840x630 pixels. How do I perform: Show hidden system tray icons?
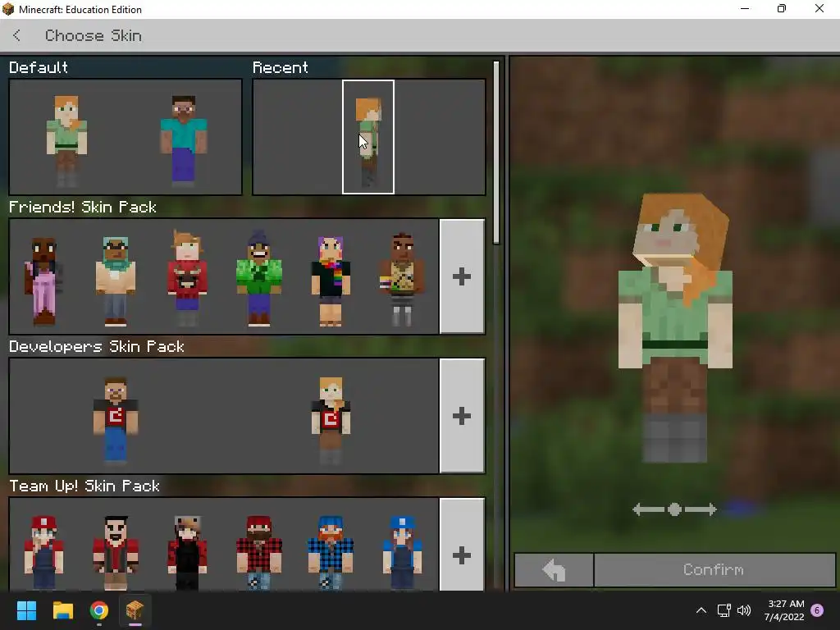click(701, 610)
